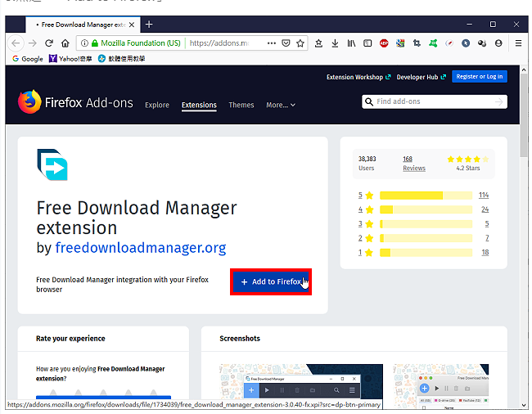The height and width of the screenshot is (414, 532).
Task: Open the Themes section
Action: click(x=241, y=105)
